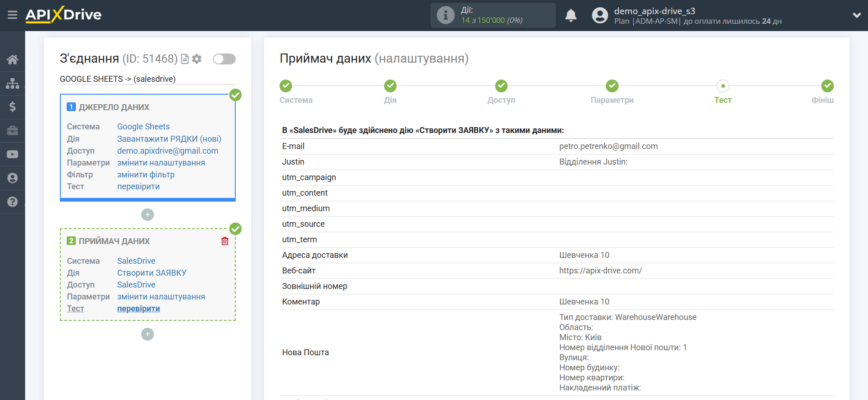The height and width of the screenshot is (400, 868).
Task: Add step below data receiver block
Action: 148,334
